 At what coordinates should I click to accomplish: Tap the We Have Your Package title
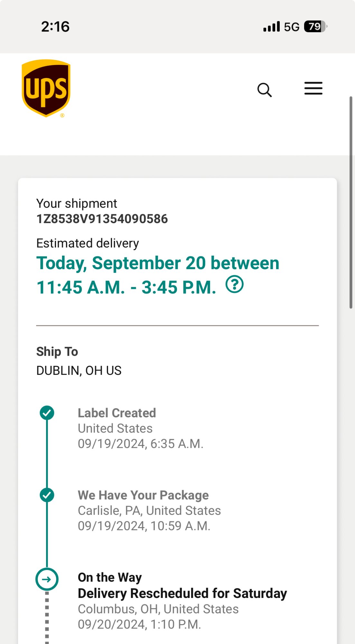(143, 495)
